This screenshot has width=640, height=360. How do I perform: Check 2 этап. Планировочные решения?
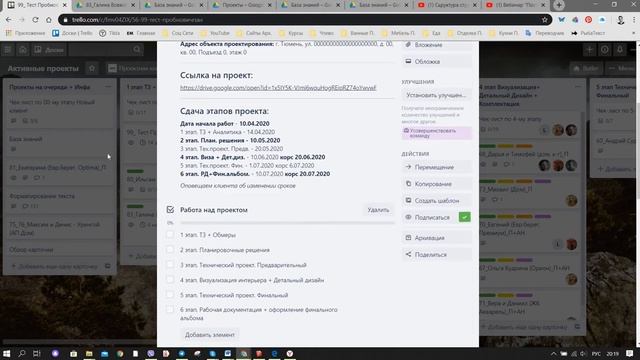click(x=170, y=250)
